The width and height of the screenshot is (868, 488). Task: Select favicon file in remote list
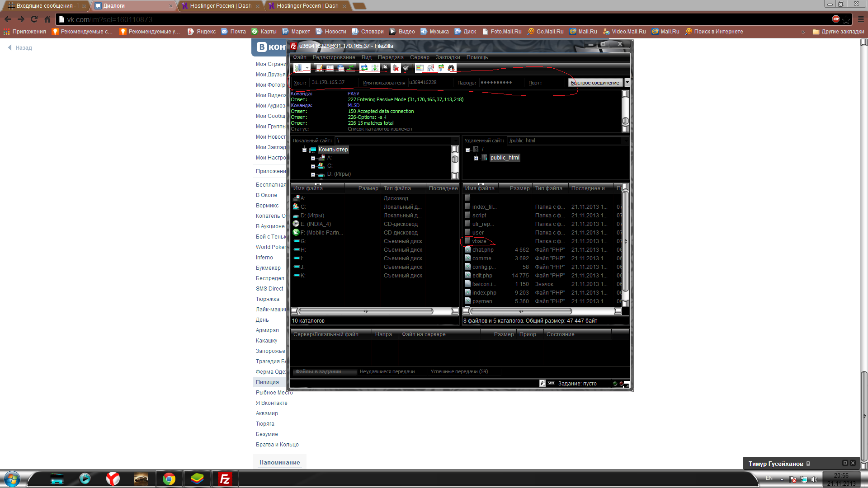pyautogui.click(x=484, y=284)
